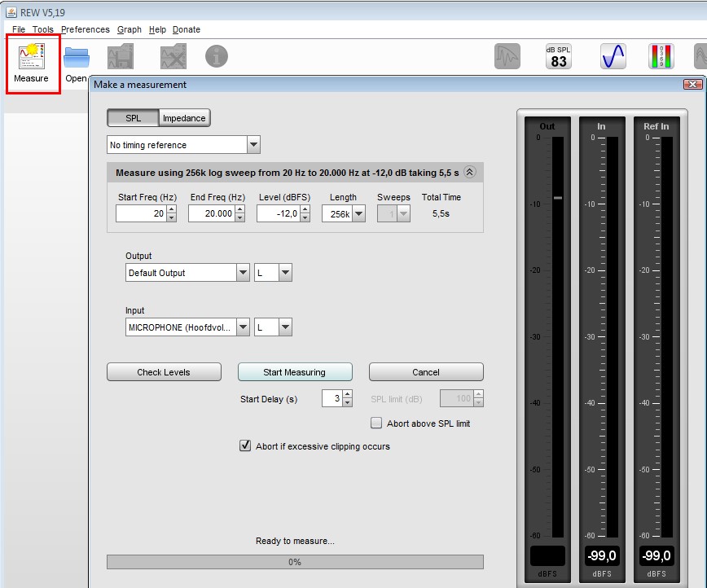707x588 pixels.
Task: Uncheck Abort if excessive clipping occurs
Action: tap(245, 446)
